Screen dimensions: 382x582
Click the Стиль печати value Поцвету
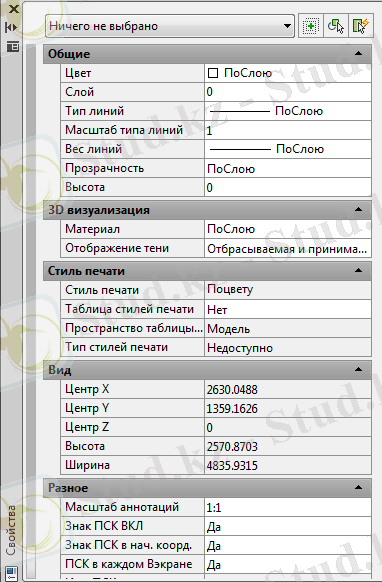pos(288,290)
